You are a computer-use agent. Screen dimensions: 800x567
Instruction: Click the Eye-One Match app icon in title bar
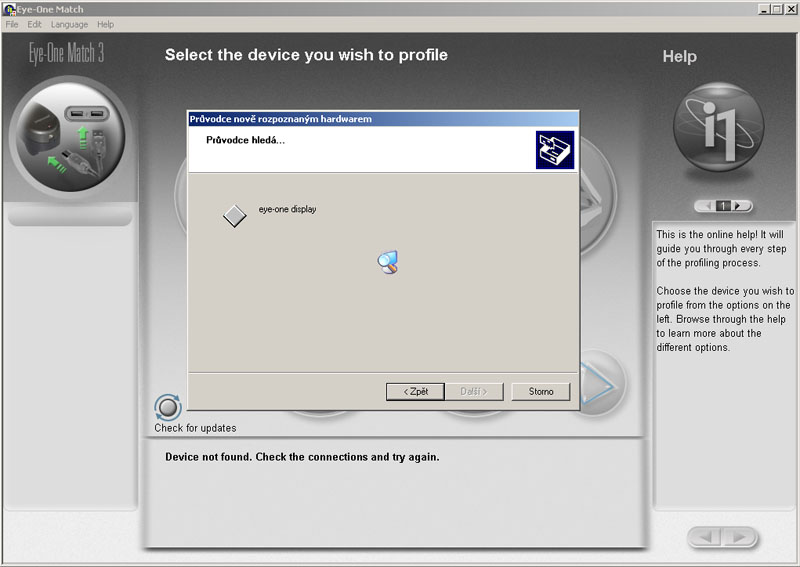tap(9, 9)
